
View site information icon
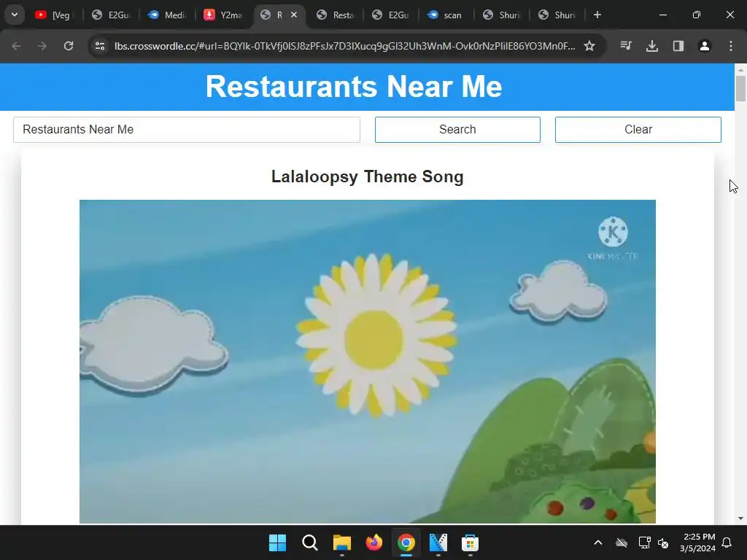100,46
